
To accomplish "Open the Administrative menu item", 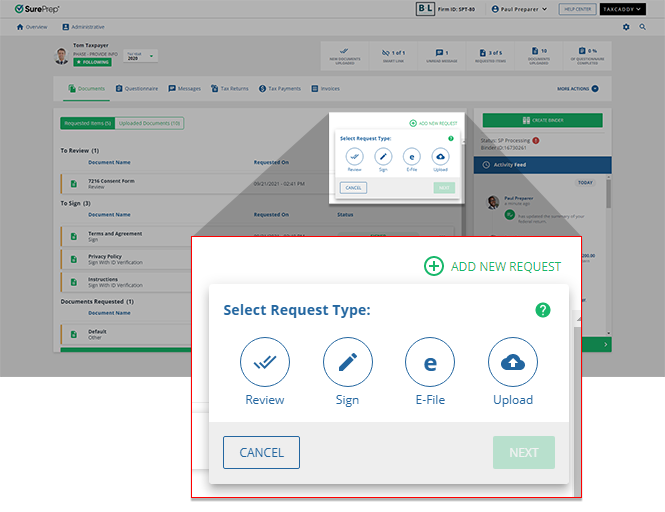I will pyautogui.click(x=84, y=27).
